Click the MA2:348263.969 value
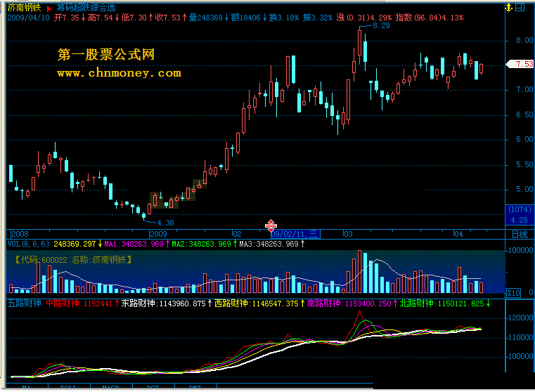Image resolution: width=535 pixels, height=392 pixels. (201, 244)
